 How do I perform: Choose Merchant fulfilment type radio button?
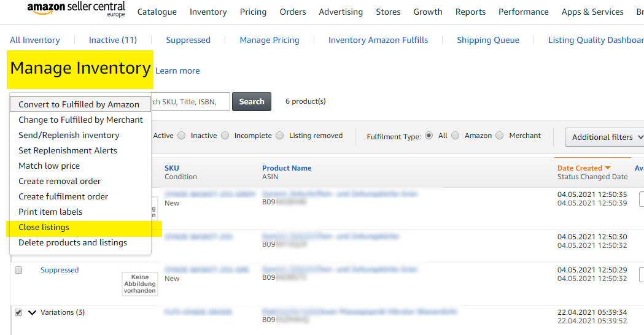(500, 136)
